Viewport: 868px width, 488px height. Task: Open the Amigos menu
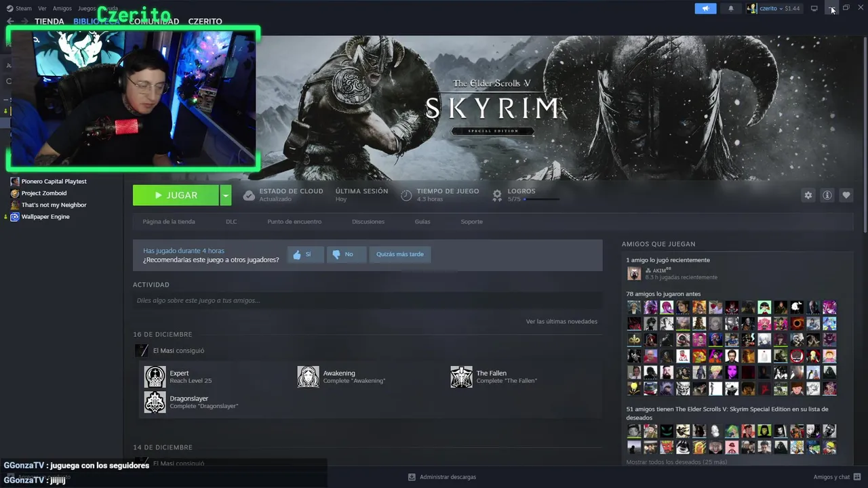pos(62,8)
